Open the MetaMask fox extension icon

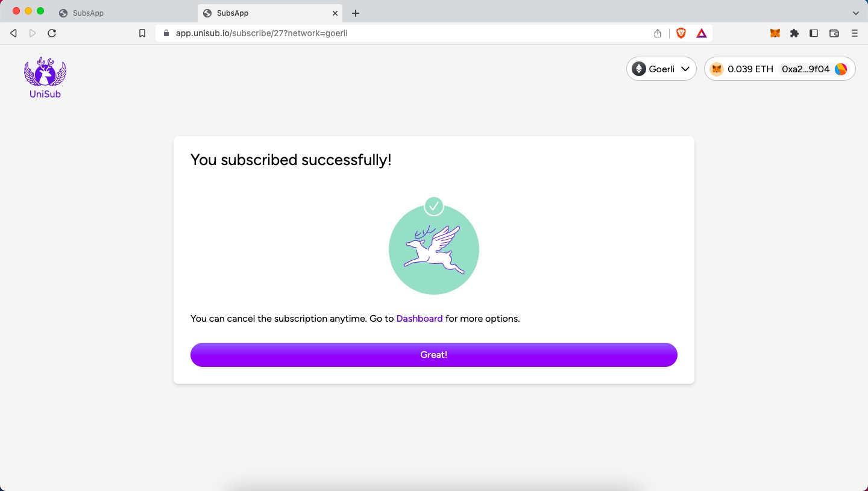[775, 33]
